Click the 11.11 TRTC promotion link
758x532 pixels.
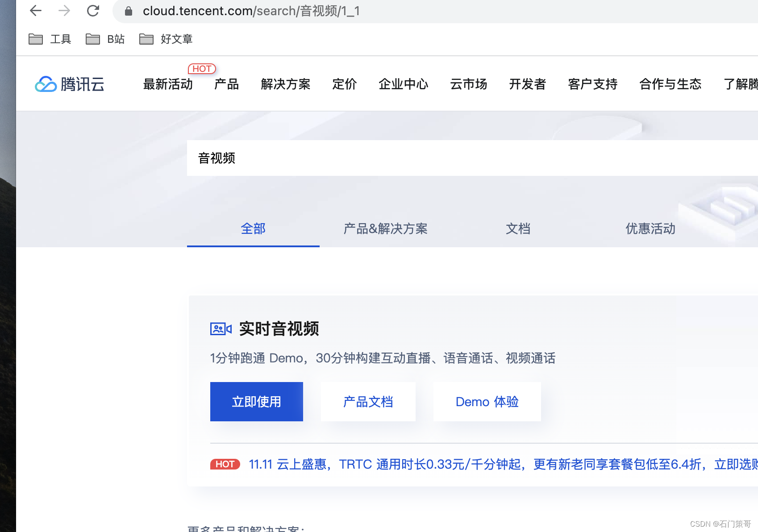tap(446, 464)
